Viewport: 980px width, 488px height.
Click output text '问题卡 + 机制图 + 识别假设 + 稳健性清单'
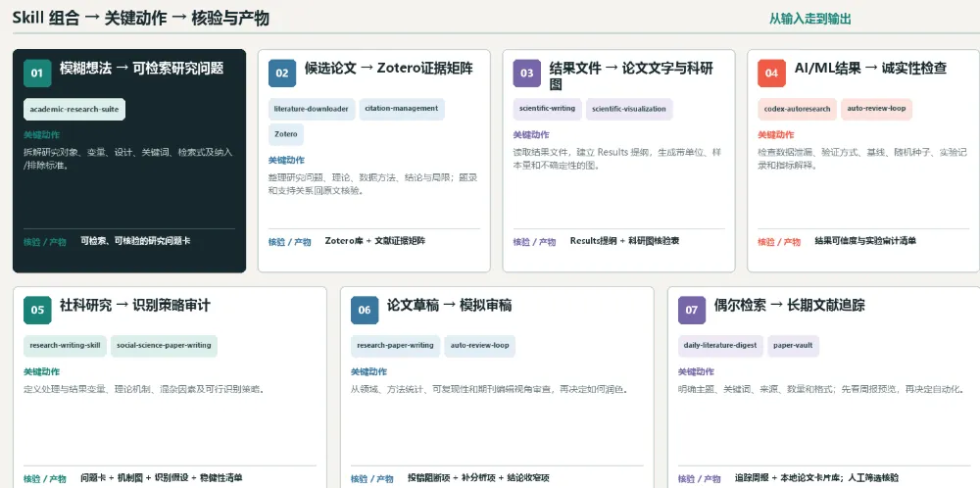[162, 478]
